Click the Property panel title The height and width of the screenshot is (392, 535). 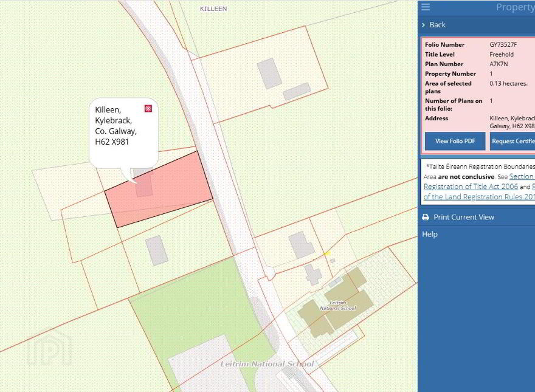pyautogui.click(x=515, y=7)
